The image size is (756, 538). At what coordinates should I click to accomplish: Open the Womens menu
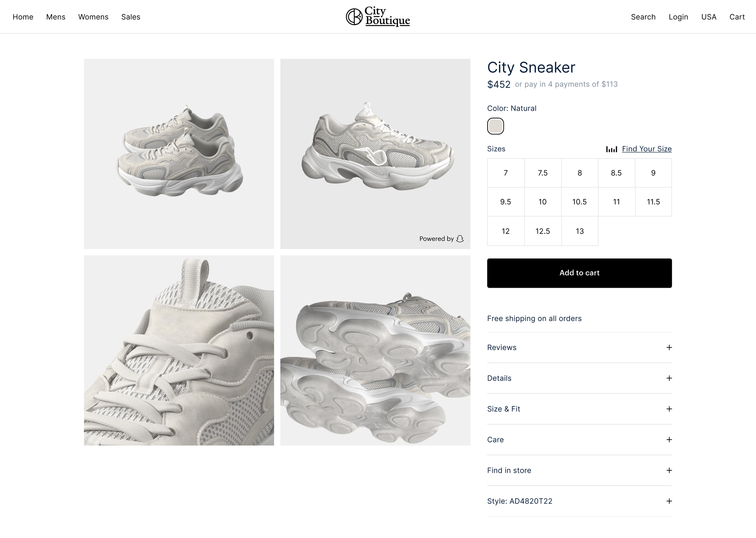[93, 17]
